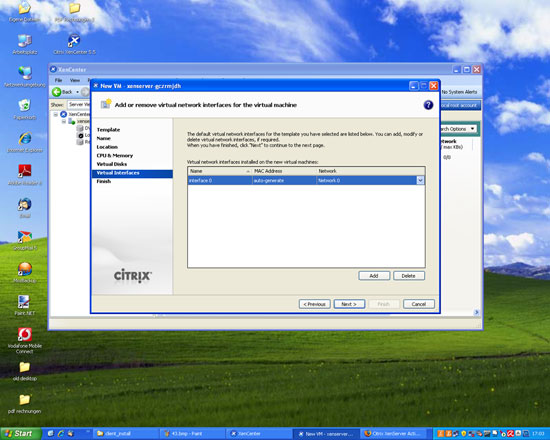Screen dimensions: 550x440
Task: Click the green Back arrow icon
Action: click(x=56, y=92)
